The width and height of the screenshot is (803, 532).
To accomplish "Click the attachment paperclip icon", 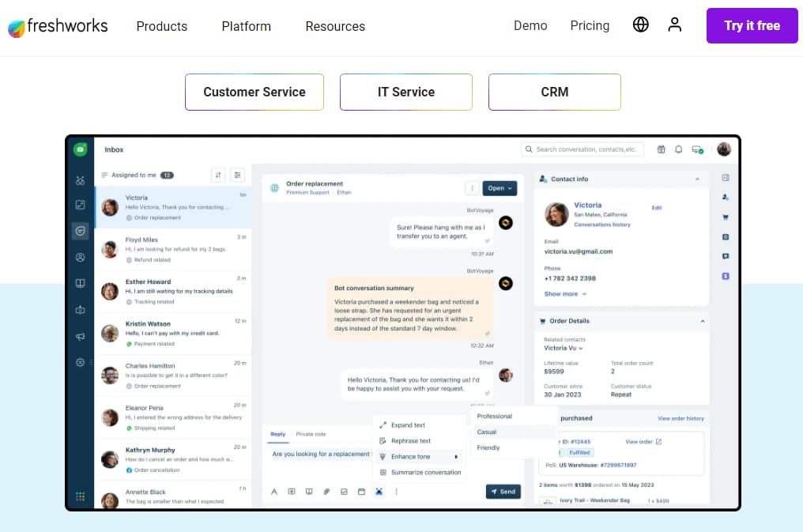I will click(326, 492).
